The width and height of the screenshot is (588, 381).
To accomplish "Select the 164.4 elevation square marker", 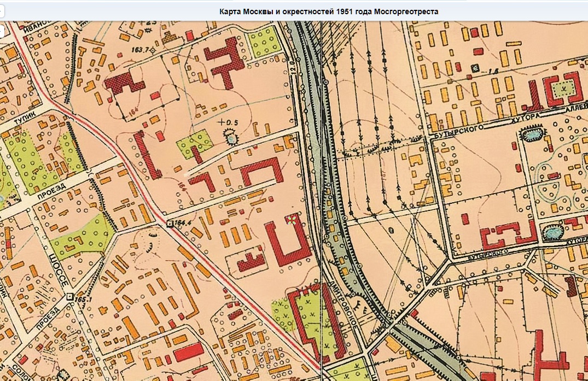I will coord(170,224).
